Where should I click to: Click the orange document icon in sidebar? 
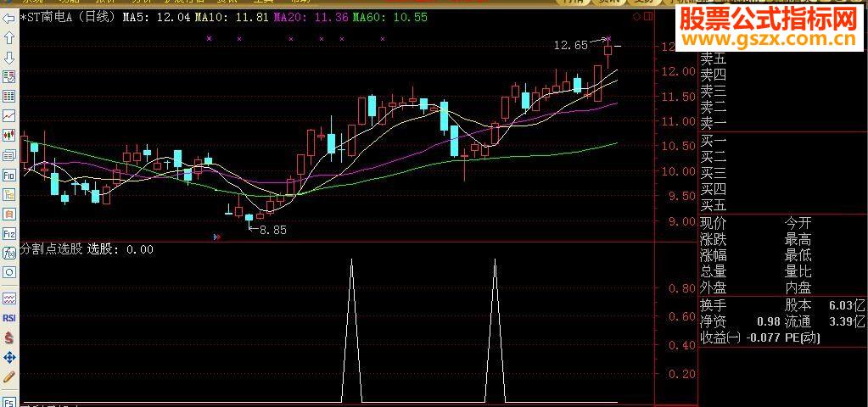click(x=8, y=214)
